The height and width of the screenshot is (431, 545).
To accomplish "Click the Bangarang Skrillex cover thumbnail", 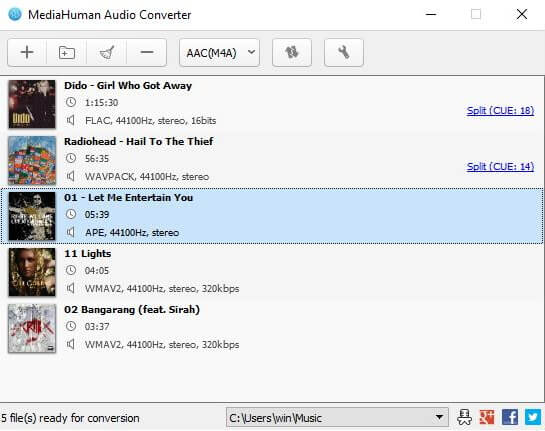I will pyautogui.click(x=32, y=328).
